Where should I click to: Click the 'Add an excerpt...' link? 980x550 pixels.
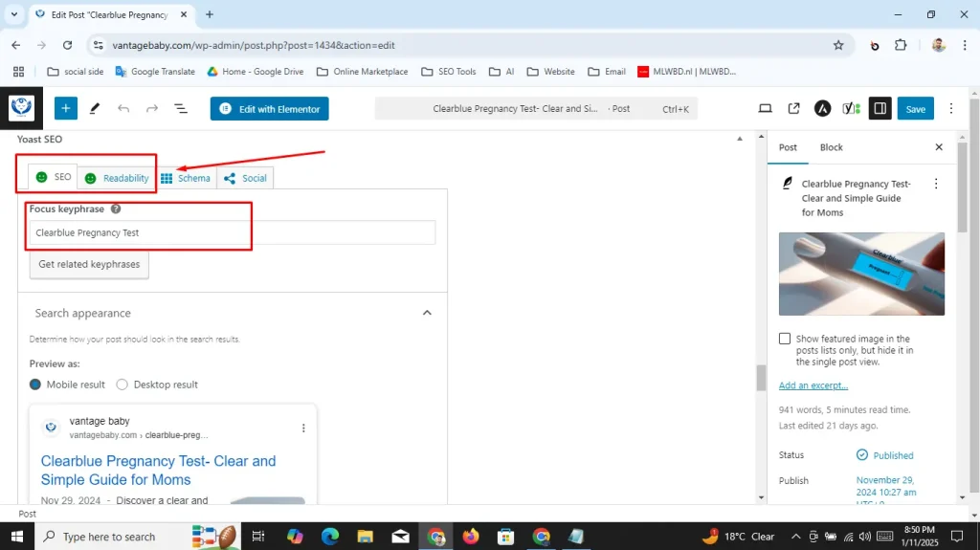tap(813, 385)
